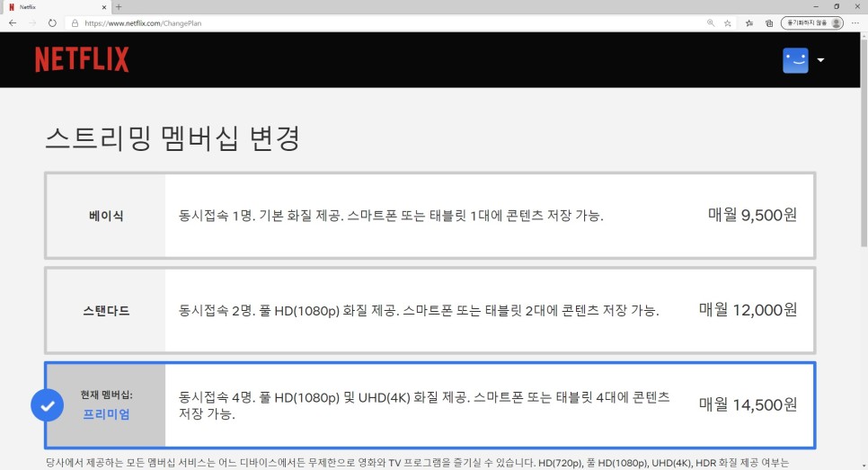The image size is (868, 470).
Task: Go forward with the browser forward arrow
Action: (x=32, y=22)
